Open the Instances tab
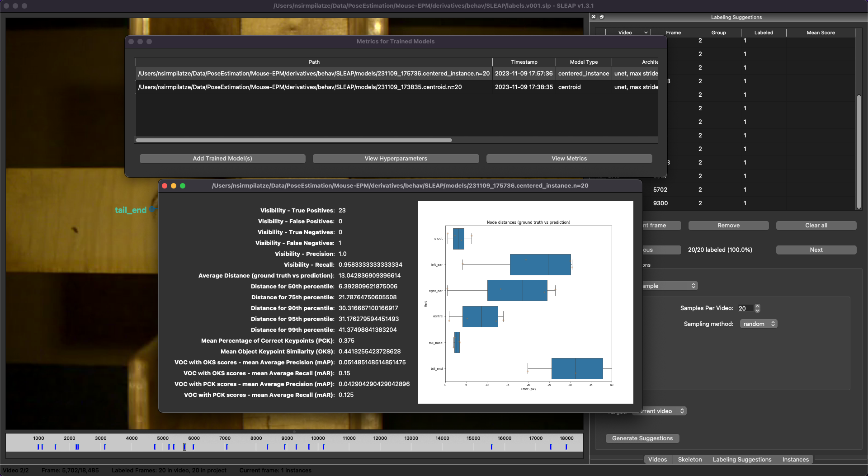The image size is (868, 476). (x=795, y=460)
